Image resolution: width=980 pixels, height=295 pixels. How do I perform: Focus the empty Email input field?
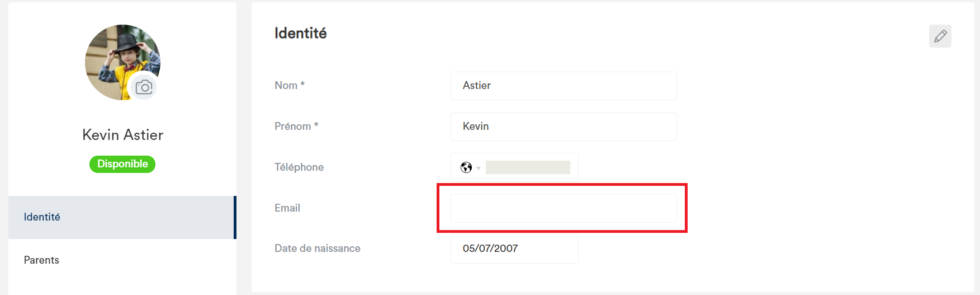564,208
